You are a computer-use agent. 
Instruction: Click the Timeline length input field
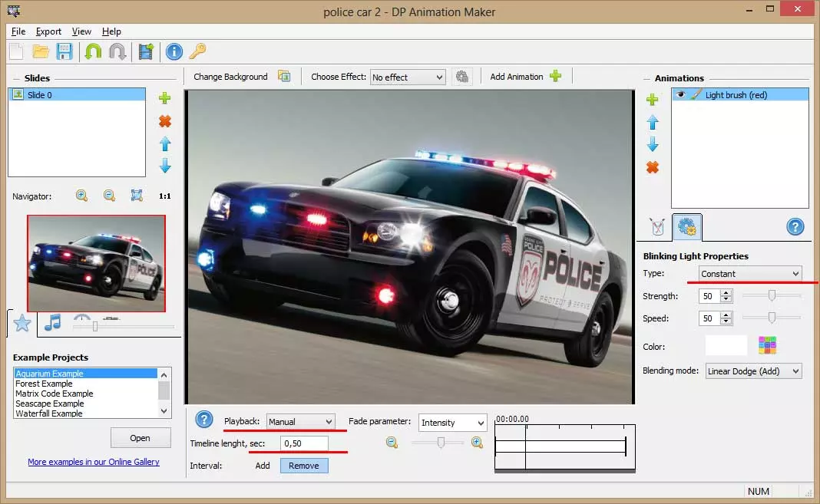coord(304,443)
